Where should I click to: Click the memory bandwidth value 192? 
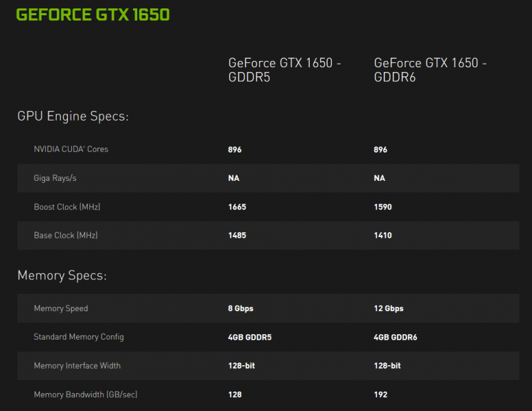(380, 394)
